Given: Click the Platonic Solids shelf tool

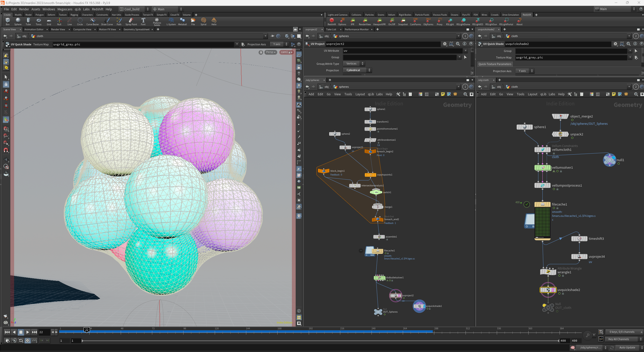Looking at the screenshot, I should tap(157, 22).
